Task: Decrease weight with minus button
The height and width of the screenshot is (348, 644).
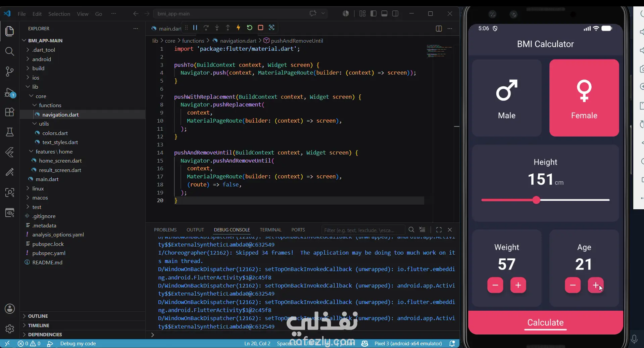Action: click(x=495, y=285)
